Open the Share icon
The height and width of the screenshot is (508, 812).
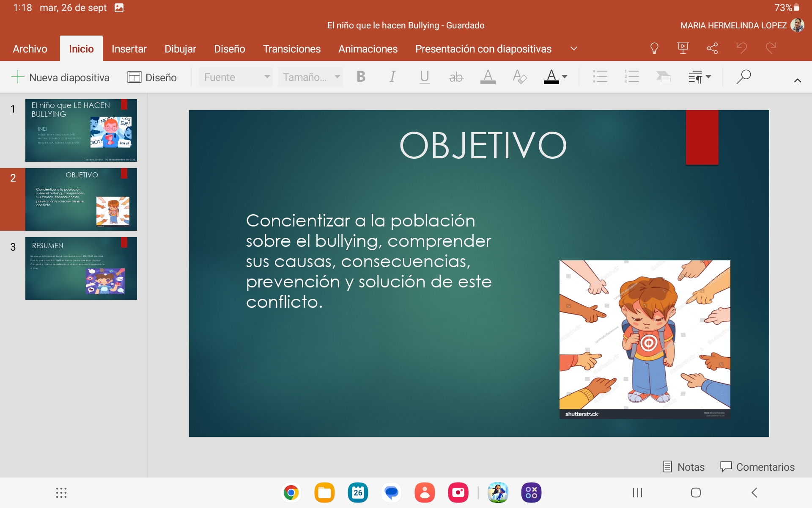[712, 48]
